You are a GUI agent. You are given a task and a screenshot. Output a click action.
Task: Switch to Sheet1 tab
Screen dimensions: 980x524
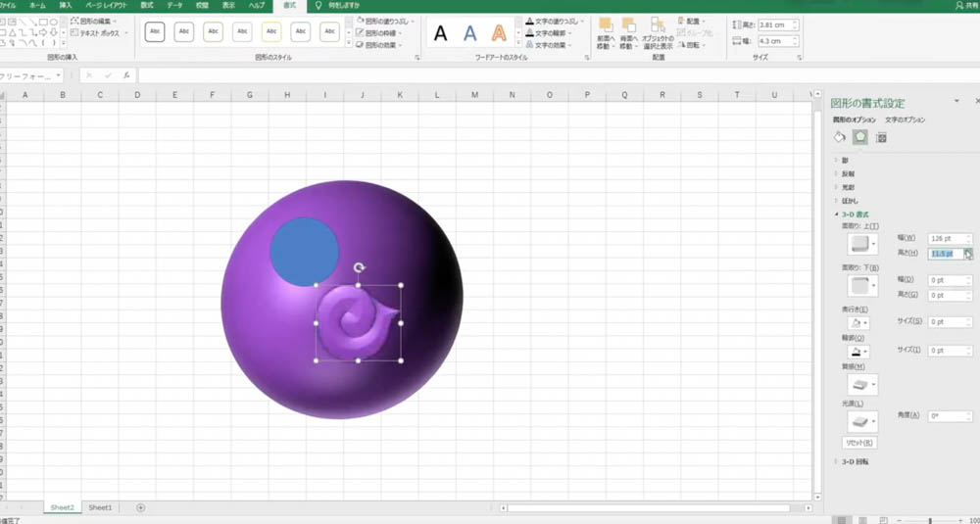(100, 507)
